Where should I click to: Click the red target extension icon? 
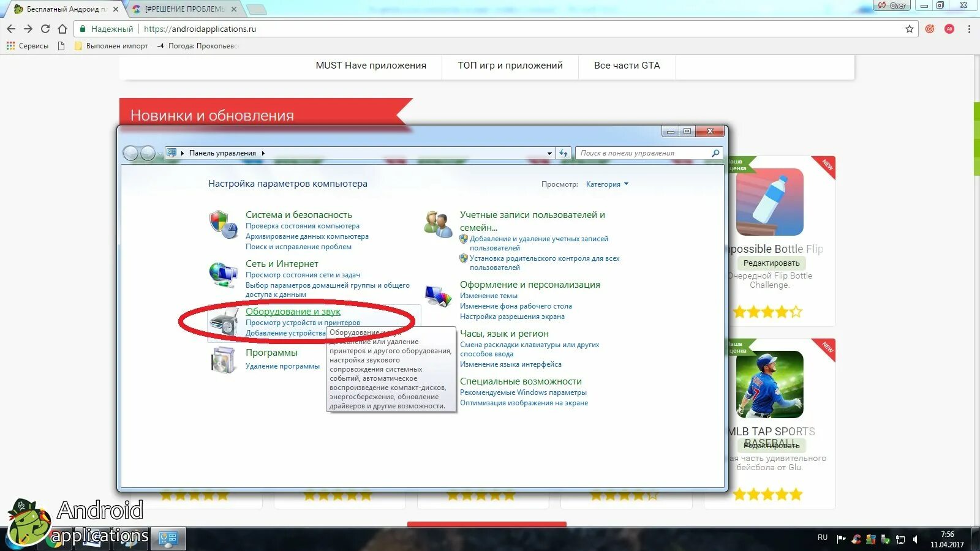pyautogui.click(x=930, y=29)
